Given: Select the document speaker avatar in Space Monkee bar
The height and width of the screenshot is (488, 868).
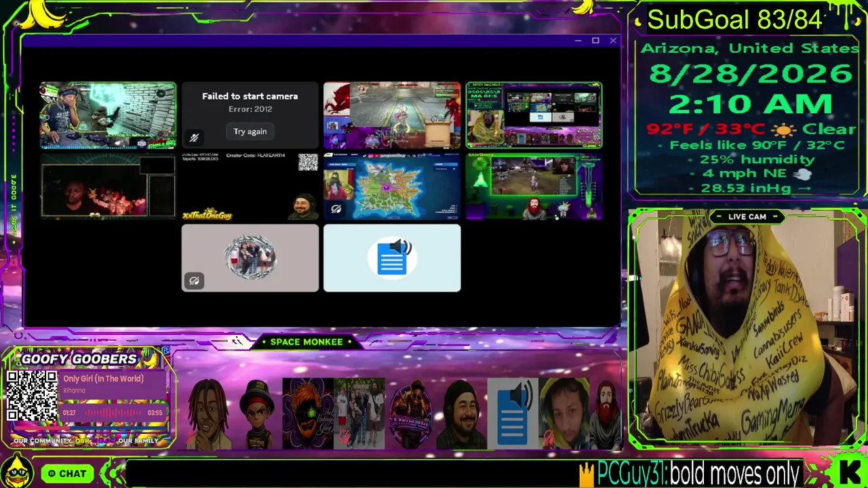Looking at the screenshot, I should click(x=513, y=414).
